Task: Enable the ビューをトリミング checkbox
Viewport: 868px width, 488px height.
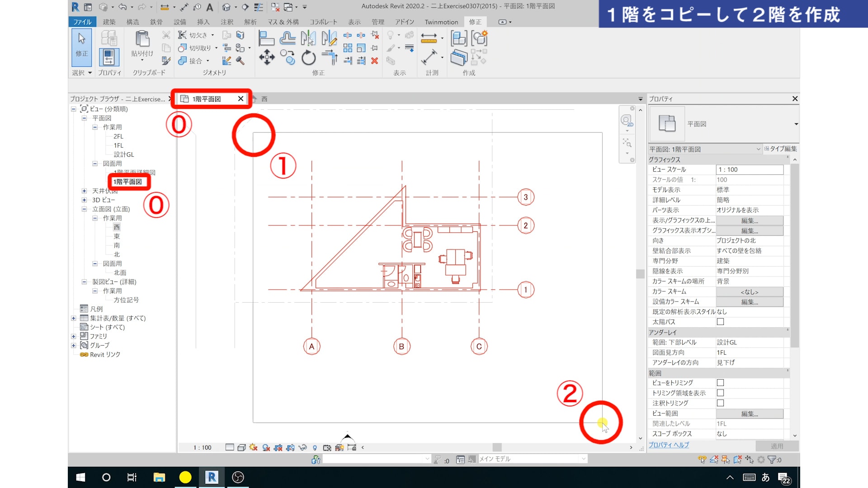Action: [720, 383]
